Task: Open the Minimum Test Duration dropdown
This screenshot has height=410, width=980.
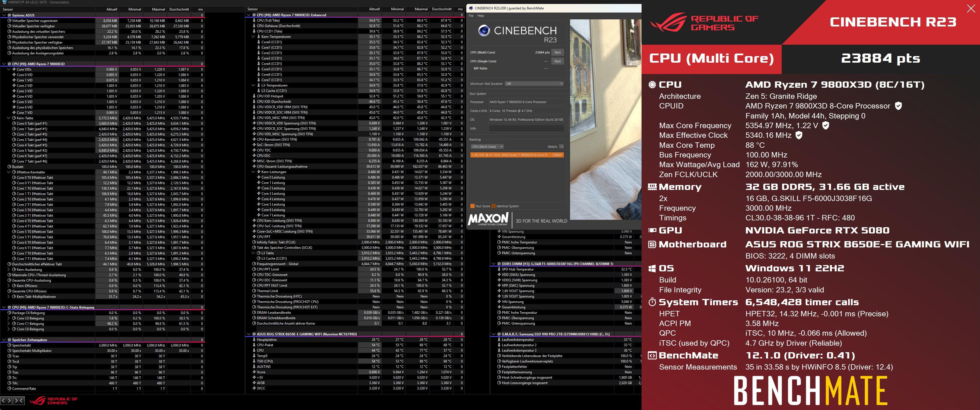Action: (534, 84)
